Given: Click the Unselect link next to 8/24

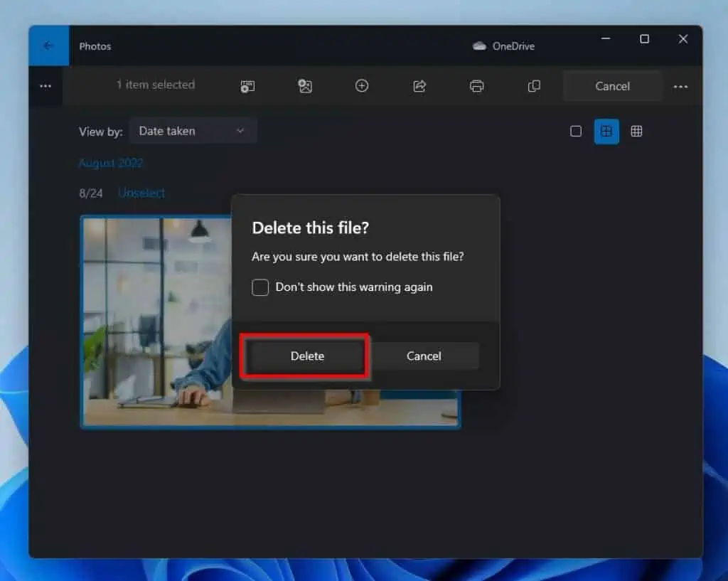Looking at the screenshot, I should 141,193.
